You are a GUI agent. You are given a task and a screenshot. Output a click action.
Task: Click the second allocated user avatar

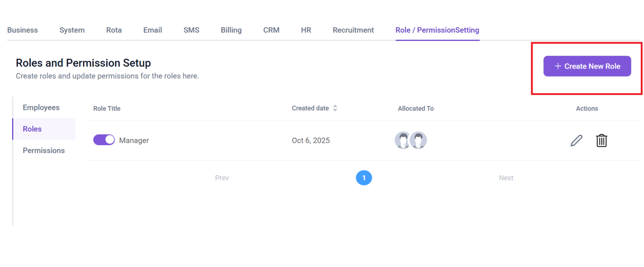coord(419,141)
